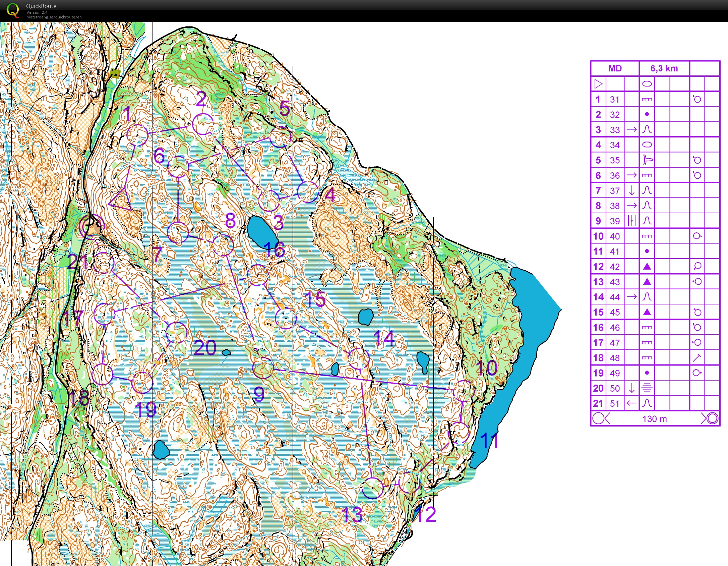This screenshot has width=728, height=566.
Task: Click the map label '15'
Action: click(x=315, y=299)
